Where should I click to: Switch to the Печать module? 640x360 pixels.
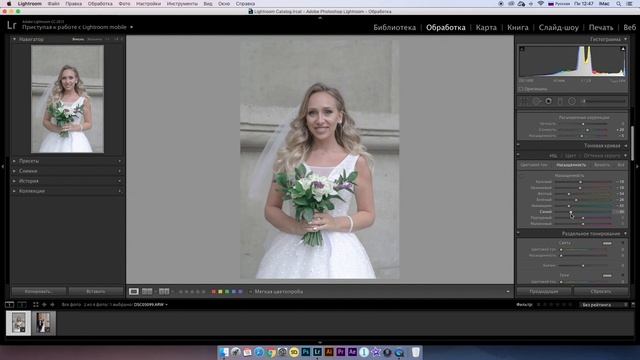(x=601, y=27)
